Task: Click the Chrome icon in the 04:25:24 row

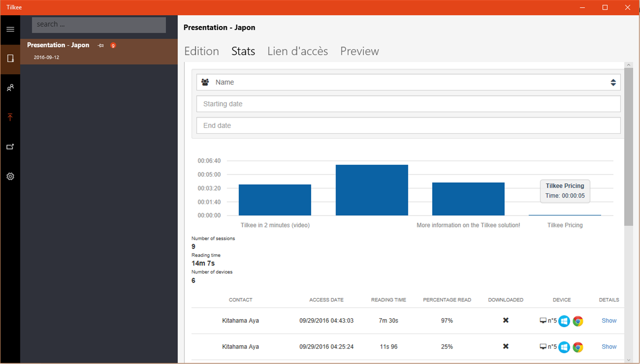Action: click(x=578, y=347)
